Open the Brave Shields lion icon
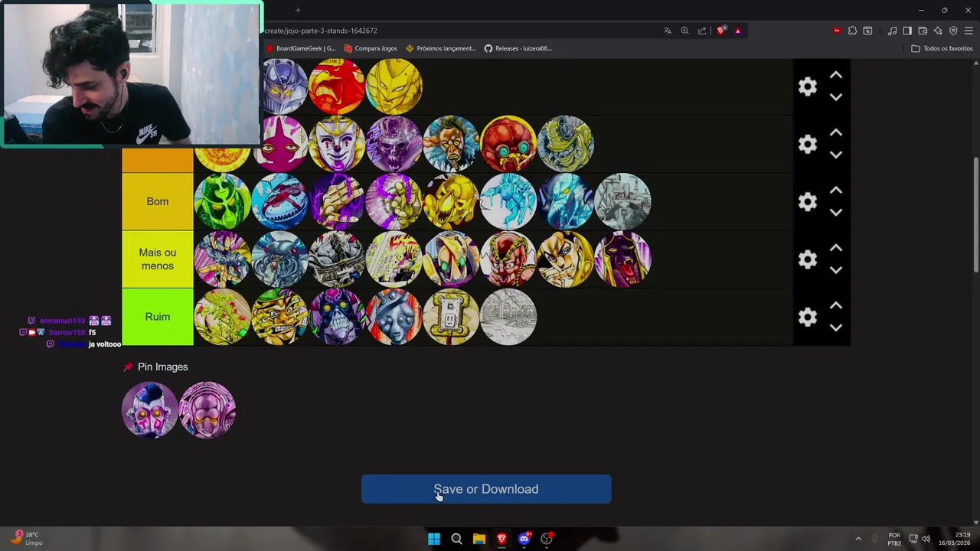The height and width of the screenshot is (551, 980). 720,31
